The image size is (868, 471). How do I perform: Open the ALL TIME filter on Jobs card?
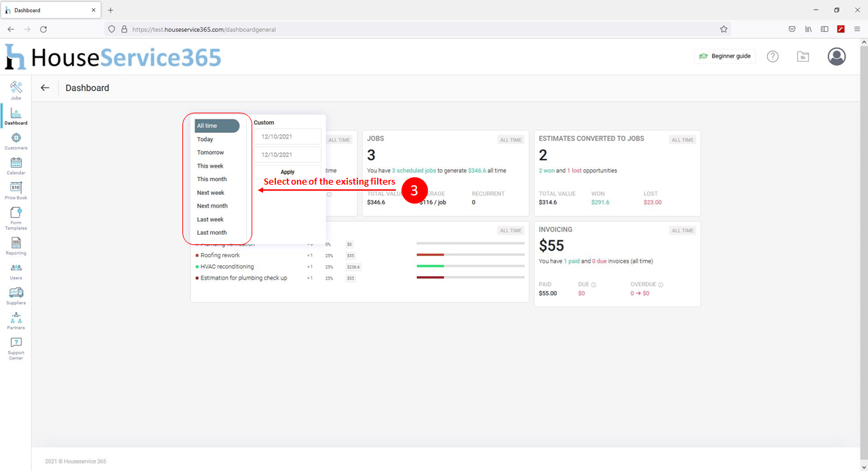click(511, 140)
